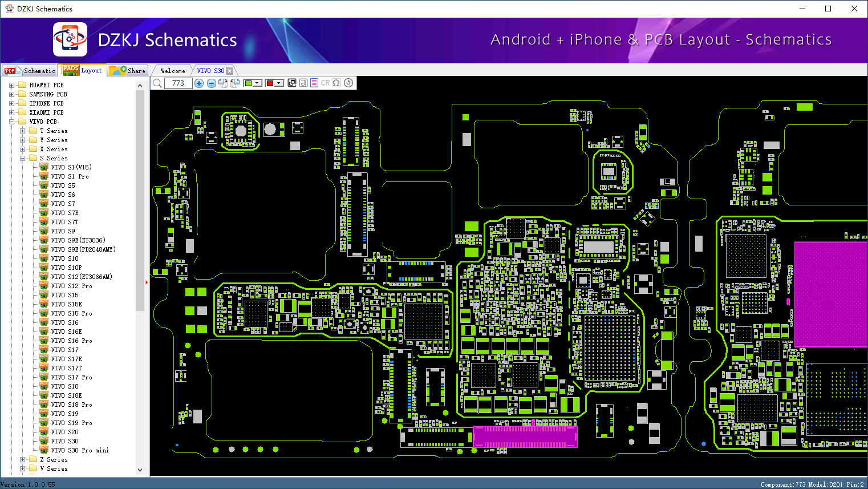Viewport: 868px width, 489px height.
Task: Click the VIVO S17 PADS file icon
Action: [44, 350]
